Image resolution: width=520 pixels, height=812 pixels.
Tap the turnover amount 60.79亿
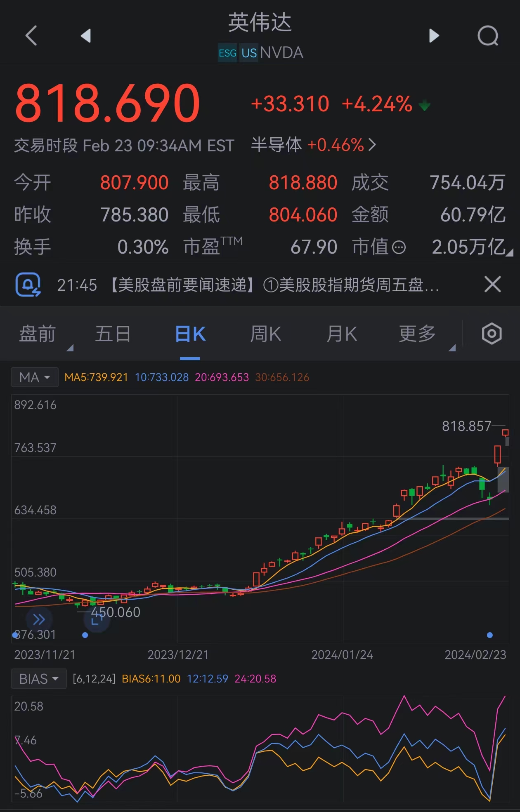click(x=473, y=215)
